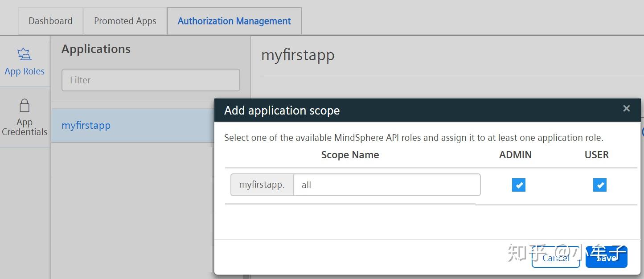
Task: Switch to the Dashboard tab
Action: pyautogui.click(x=50, y=21)
